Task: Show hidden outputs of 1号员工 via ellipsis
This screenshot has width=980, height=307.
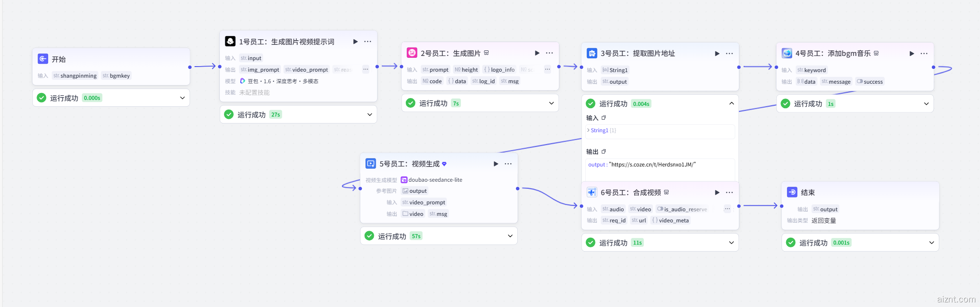Action: (366, 69)
